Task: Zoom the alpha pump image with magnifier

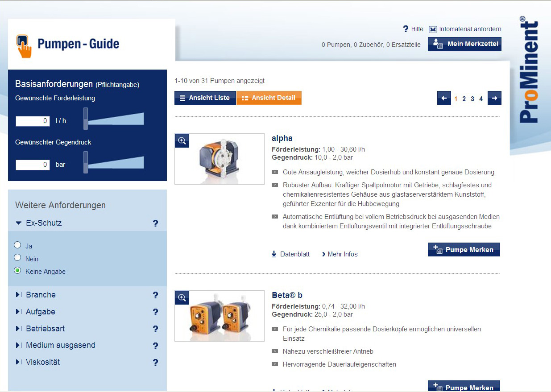Action: 182,140
